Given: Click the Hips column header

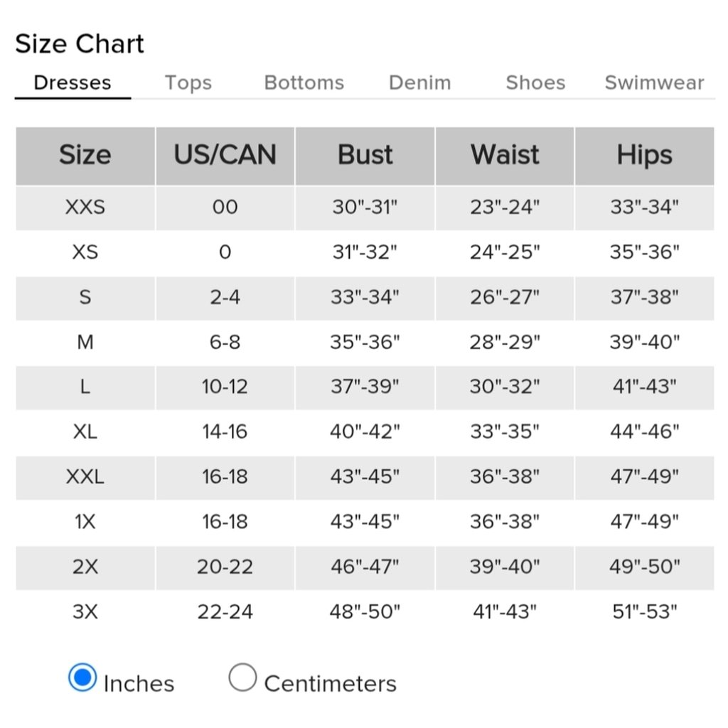Looking at the screenshot, I should (x=644, y=156).
